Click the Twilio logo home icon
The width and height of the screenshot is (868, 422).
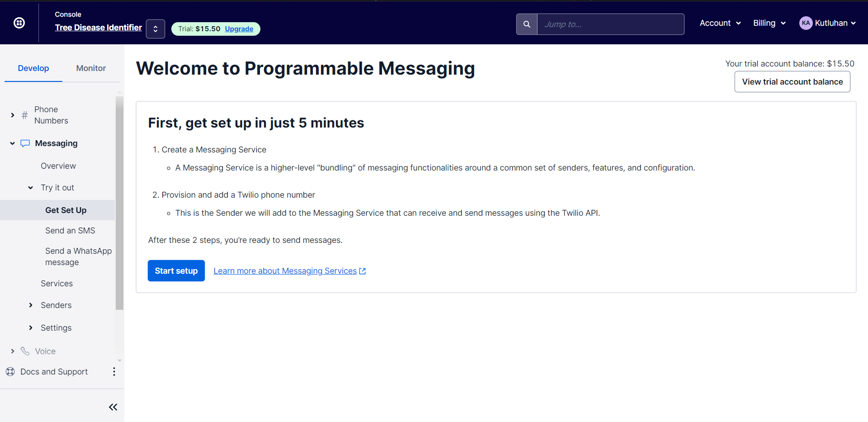click(x=19, y=23)
